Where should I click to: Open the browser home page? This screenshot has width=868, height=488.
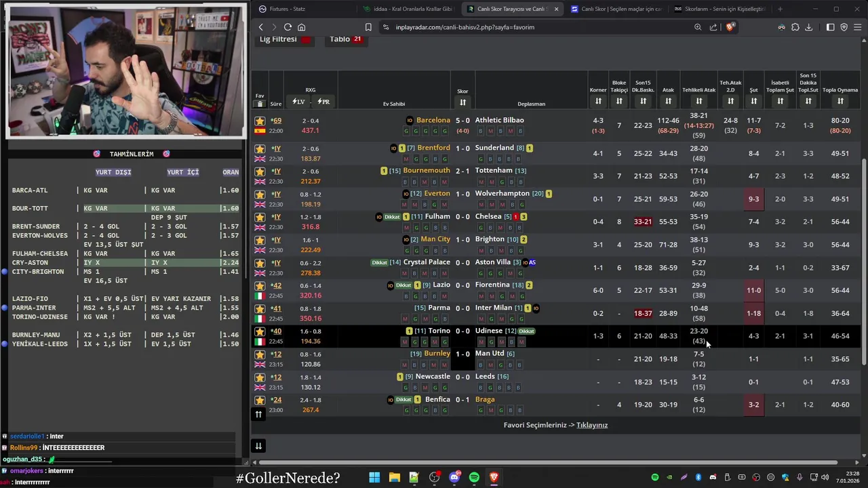(301, 27)
